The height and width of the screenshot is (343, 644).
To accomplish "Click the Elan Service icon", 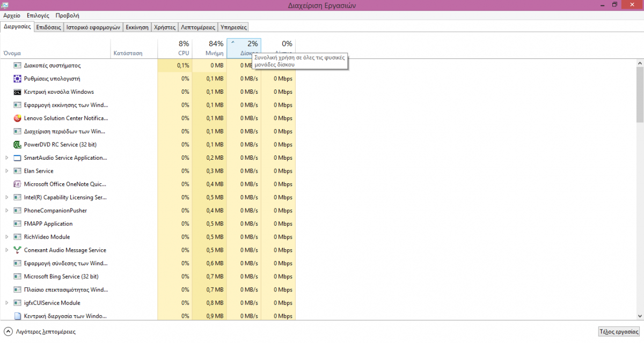I will click(17, 171).
